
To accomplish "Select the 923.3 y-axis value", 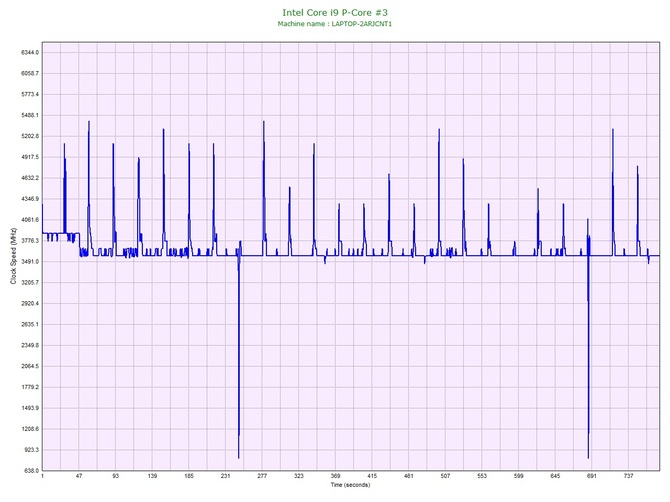I will [31, 450].
